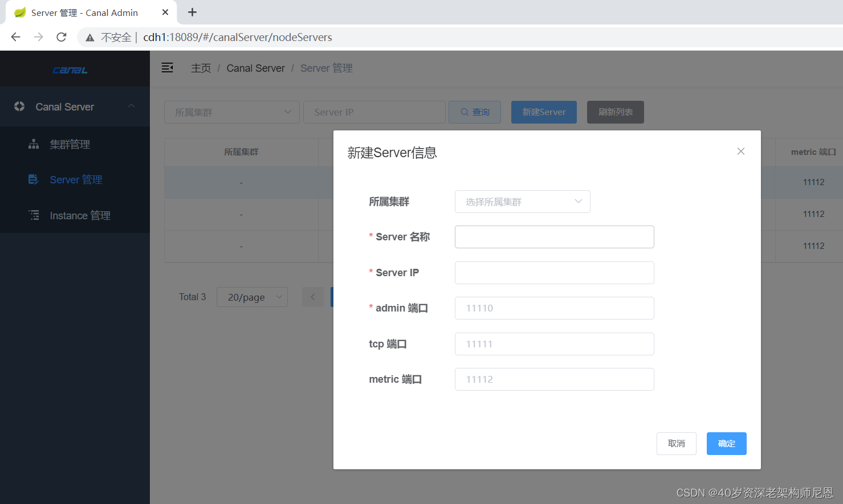Cancel with the 取消 button
Viewport: 843px width, 504px height.
pyautogui.click(x=676, y=444)
